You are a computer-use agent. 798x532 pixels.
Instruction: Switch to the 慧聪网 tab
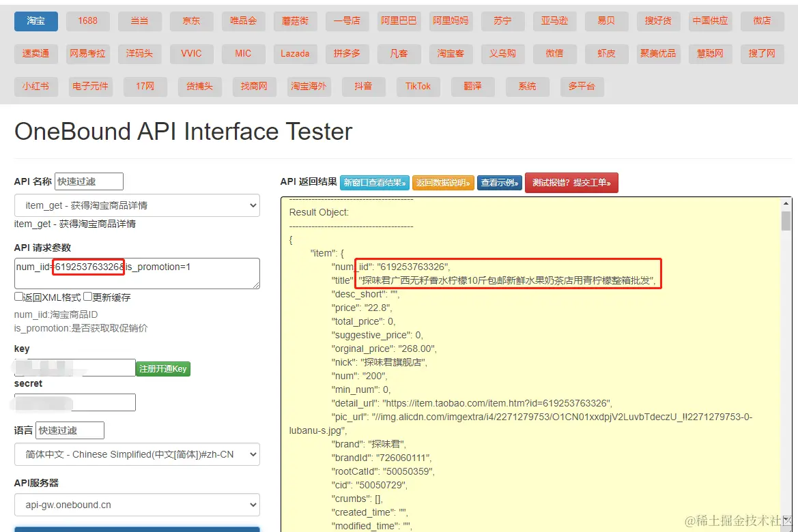pyautogui.click(x=710, y=53)
